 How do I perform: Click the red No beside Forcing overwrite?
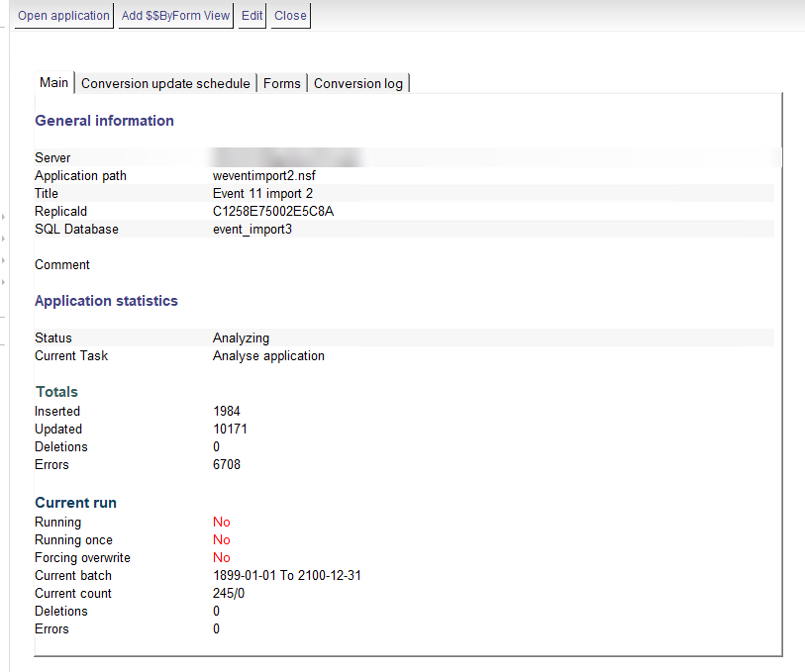pos(221,557)
